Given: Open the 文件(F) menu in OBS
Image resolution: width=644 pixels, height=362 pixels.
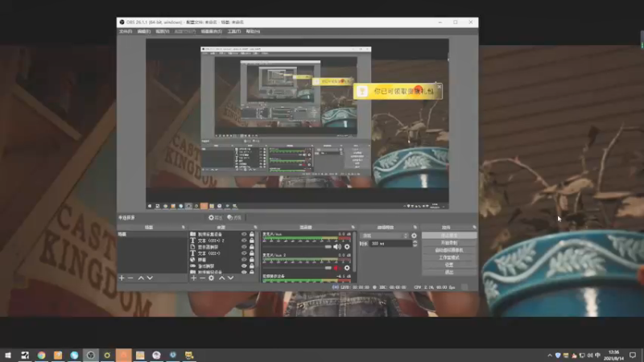Looking at the screenshot, I should [x=126, y=31].
